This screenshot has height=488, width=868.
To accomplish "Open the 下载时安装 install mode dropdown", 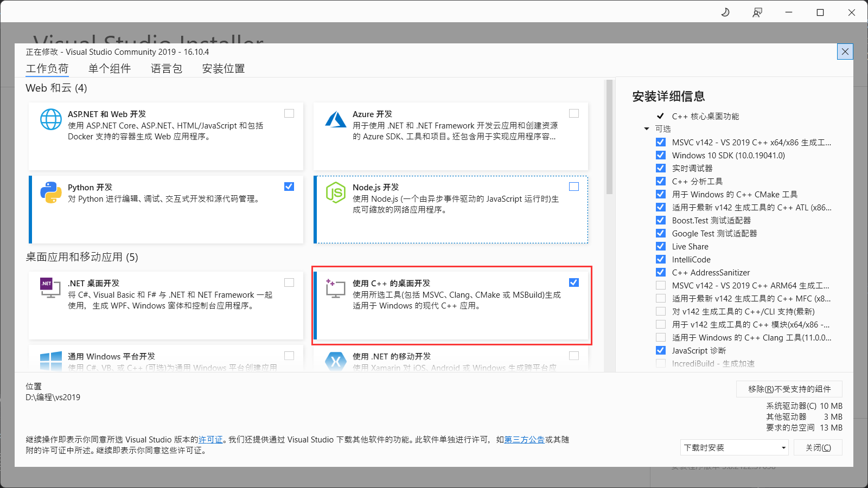I will [x=735, y=447].
